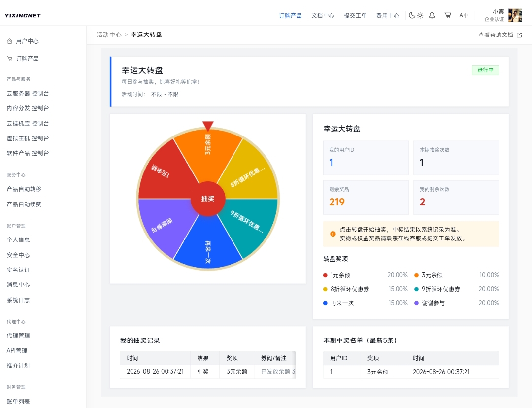The image size is (532, 408).
Task: Click blue dot beside 再来一次 legend
Action: click(325, 303)
